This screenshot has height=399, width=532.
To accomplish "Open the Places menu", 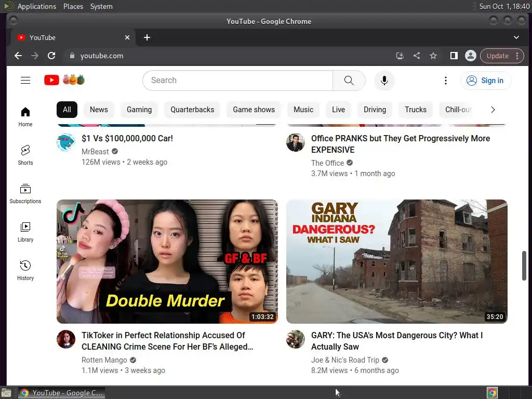I will click(73, 6).
